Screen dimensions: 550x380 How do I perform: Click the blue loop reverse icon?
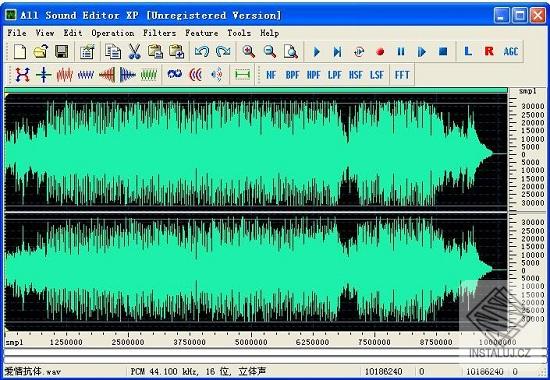174,74
